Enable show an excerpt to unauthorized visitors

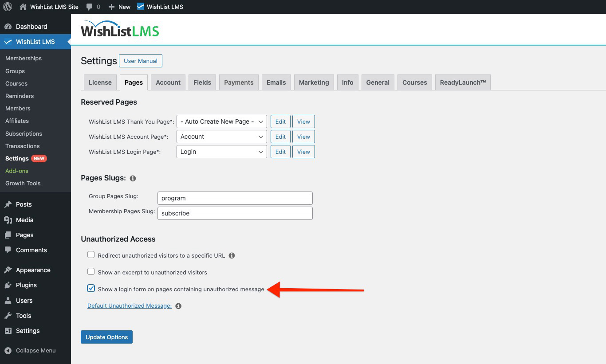(91, 271)
